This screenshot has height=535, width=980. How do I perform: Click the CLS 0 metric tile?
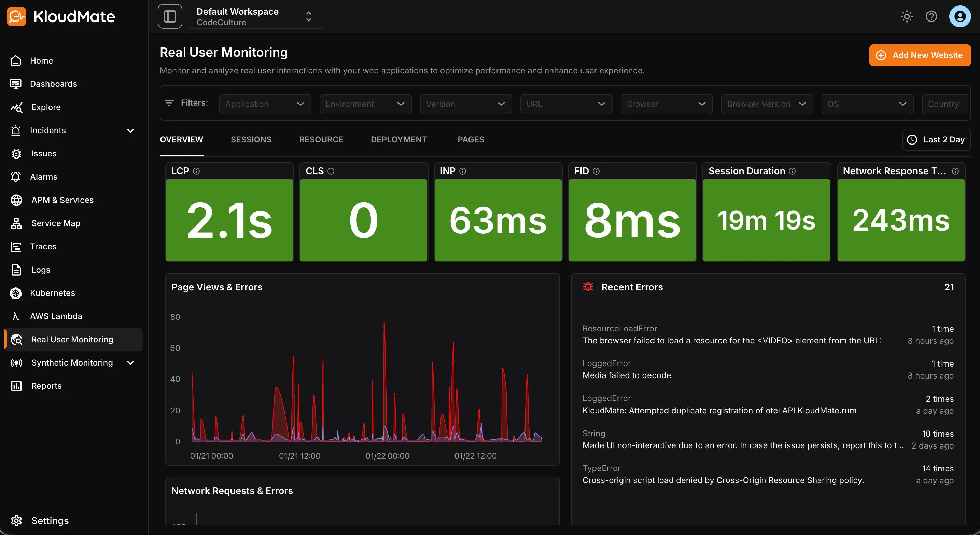(364, 220)
